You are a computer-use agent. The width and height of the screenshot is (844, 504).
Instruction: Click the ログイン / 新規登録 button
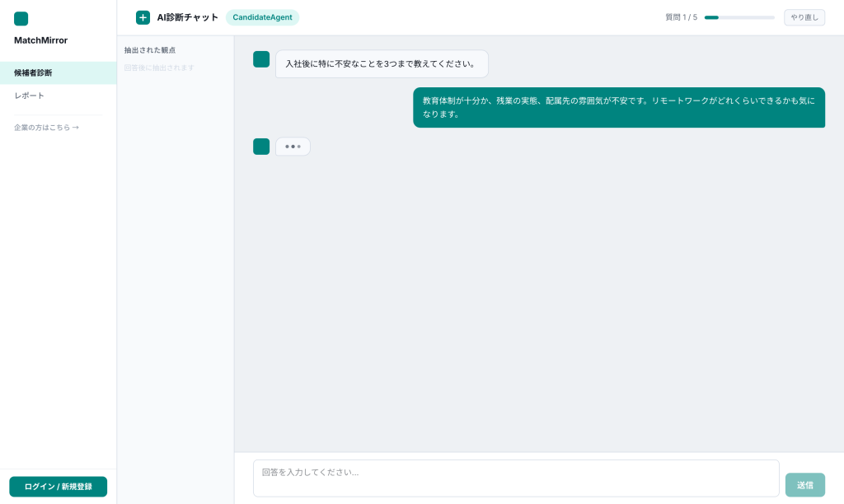pyautogui.click(x=59, y=487)
